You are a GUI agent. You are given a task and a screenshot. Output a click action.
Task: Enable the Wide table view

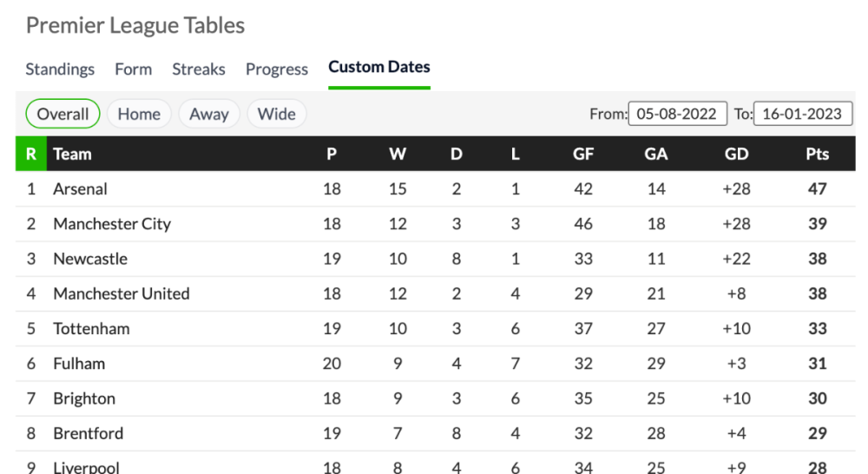(x=276, y=114)
